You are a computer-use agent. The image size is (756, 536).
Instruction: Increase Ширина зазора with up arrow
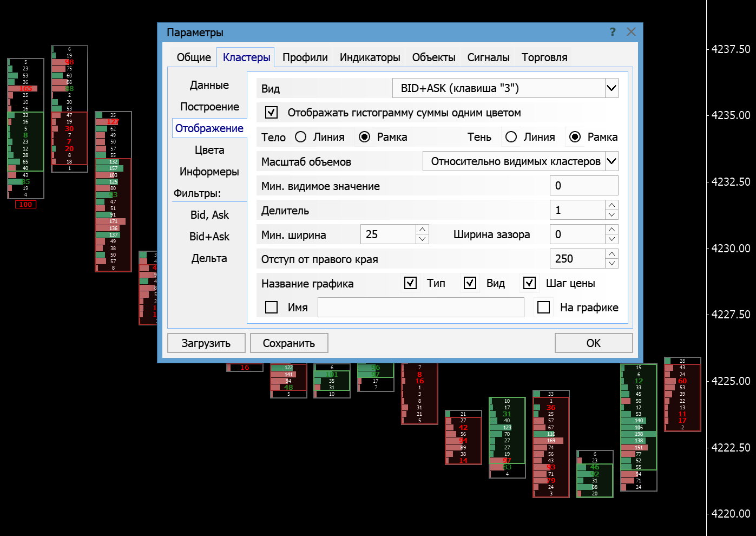(x=612, y=230)
